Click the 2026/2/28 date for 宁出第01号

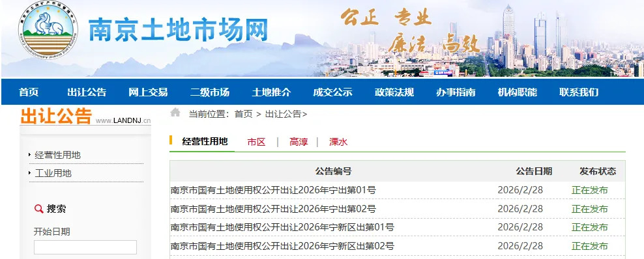[x=520, y=190]
